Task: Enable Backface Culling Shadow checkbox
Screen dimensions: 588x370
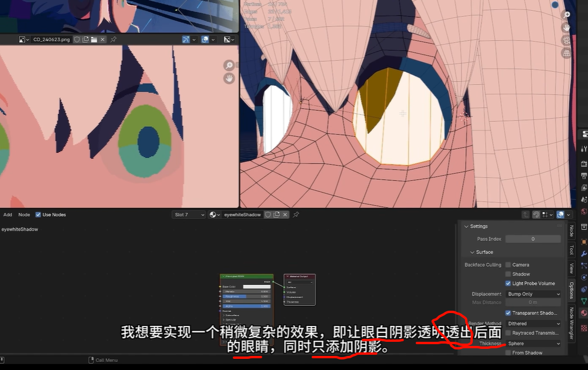Action: [508, 274]
